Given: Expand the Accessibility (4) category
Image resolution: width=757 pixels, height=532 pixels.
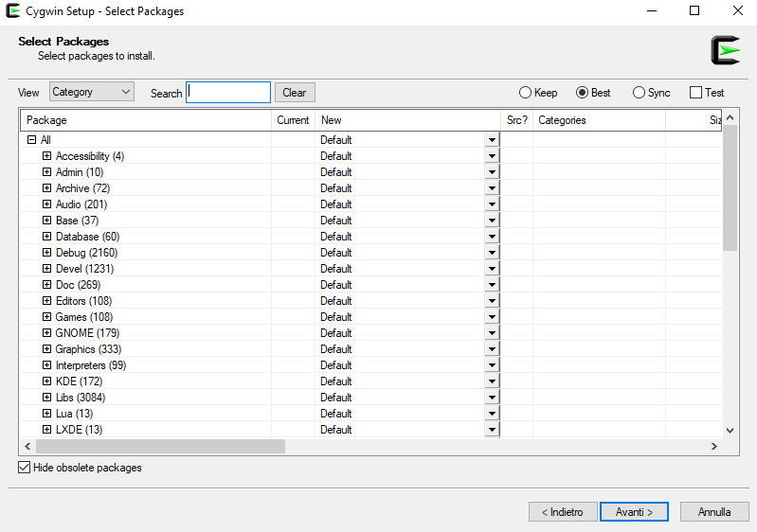Looking at the screenshot, I should 46,156.
